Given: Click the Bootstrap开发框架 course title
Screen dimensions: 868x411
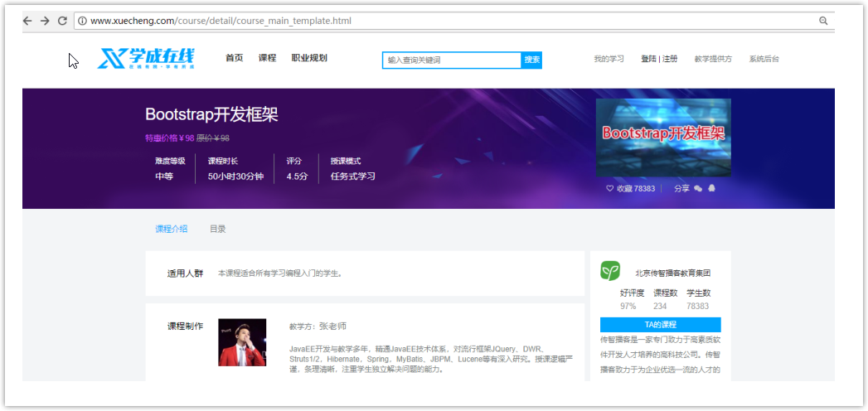Looking at the screenshot, I should pyautogui.click(x=211, y=114).
